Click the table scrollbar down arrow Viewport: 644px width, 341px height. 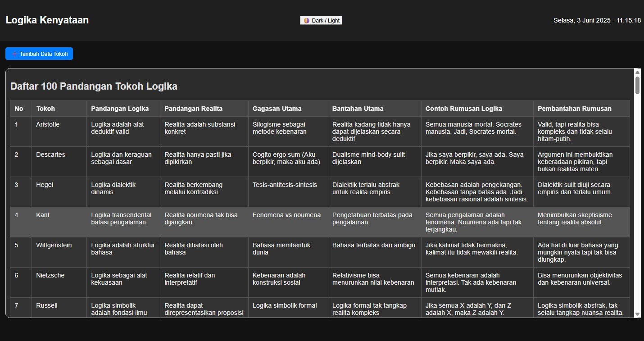click(637, 314)
